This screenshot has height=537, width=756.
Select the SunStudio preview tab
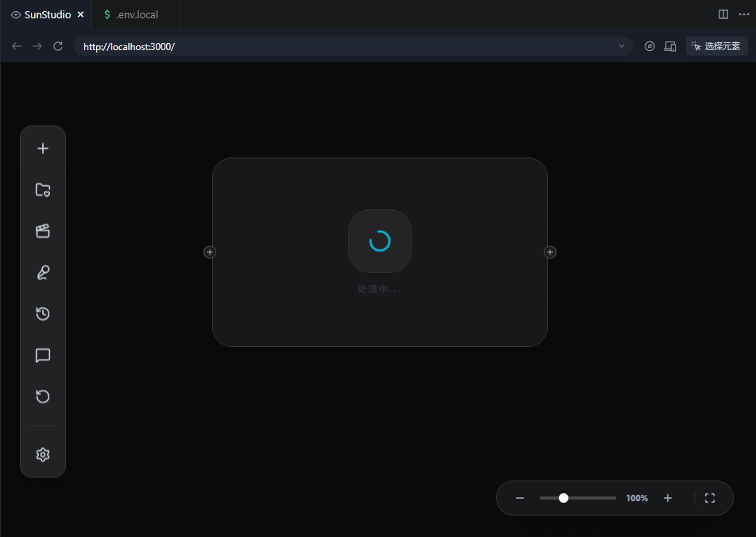pyautogui.click(x=47, y=14)
